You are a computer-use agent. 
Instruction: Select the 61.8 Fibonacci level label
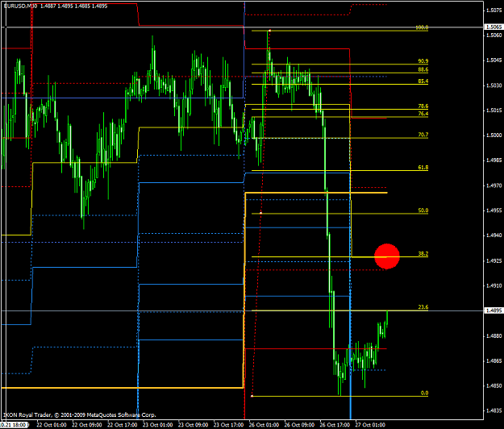(x=423, y=167)
